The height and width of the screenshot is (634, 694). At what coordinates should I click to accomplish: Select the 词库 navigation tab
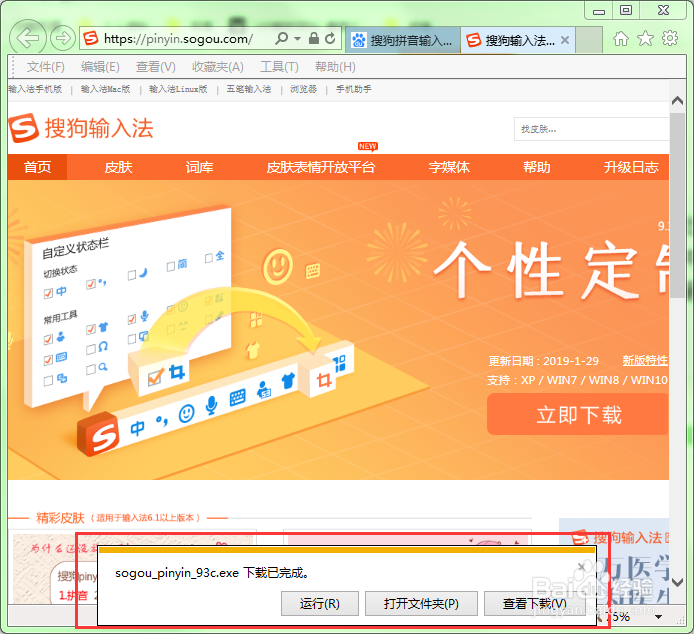click(x=199, y=167)
